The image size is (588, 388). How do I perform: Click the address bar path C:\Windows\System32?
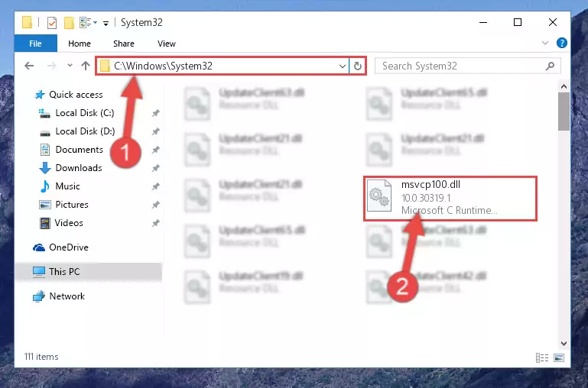coord(163,66)
